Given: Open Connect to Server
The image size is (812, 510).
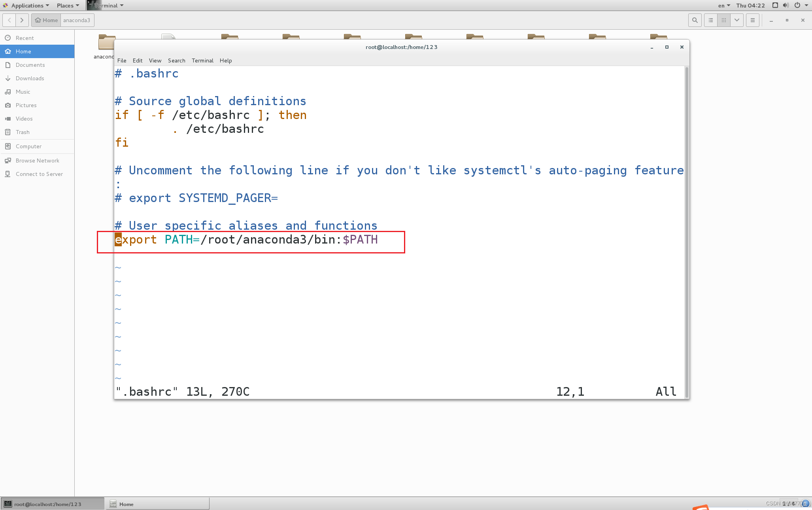Looking at the screenshot, I should click(39, 174).
